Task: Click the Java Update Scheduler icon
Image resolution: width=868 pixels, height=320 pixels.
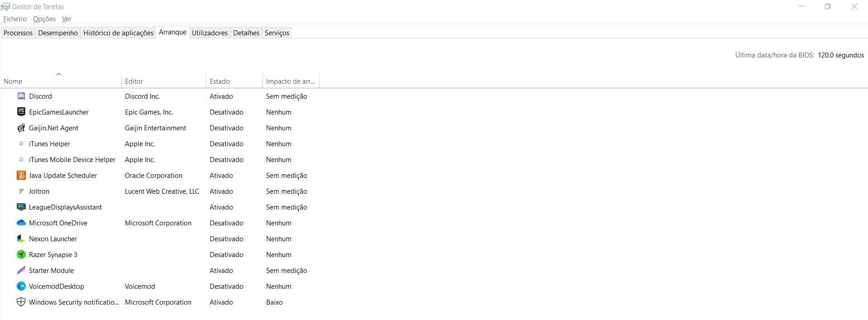Action: point(21,175)
